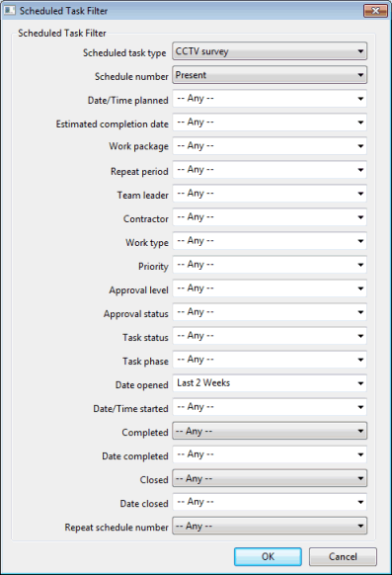This screenshot has width=392, height=575.
Task: Expand the Work type dropdown
Action: click(x=270, y=241)
